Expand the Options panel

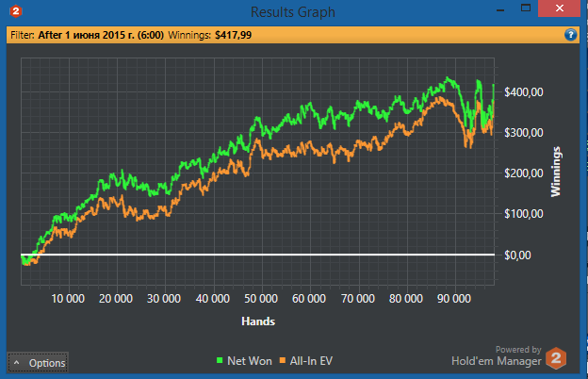[x=38, y=362]
